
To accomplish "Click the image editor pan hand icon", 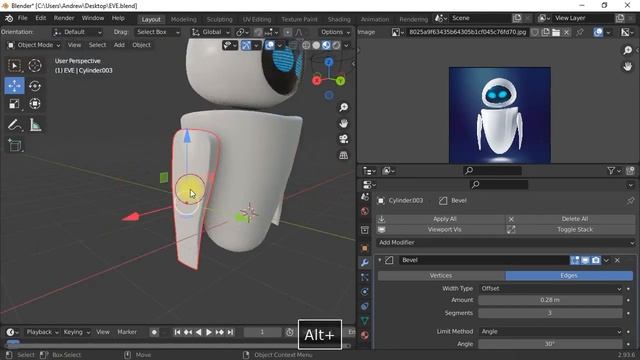I will coord(627,66).
